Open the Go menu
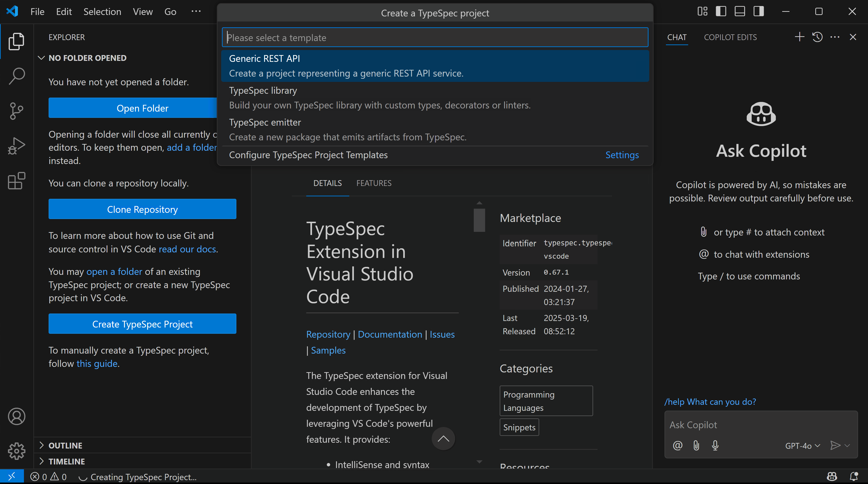 click(170, 11)
